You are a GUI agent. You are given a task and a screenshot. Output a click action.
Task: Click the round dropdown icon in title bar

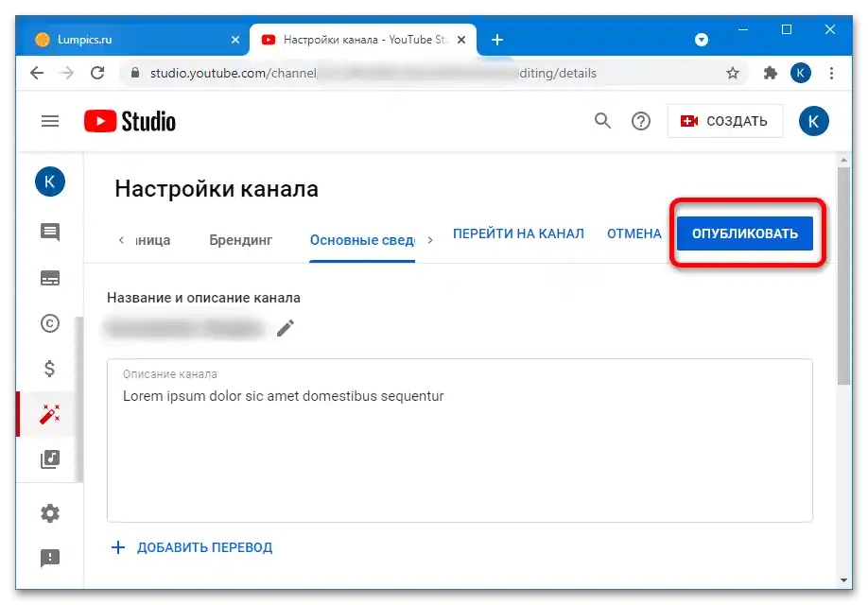[702, 40]
